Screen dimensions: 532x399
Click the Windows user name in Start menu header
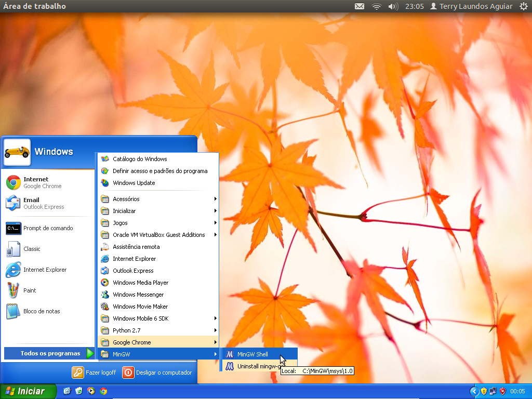coord(54,152)
